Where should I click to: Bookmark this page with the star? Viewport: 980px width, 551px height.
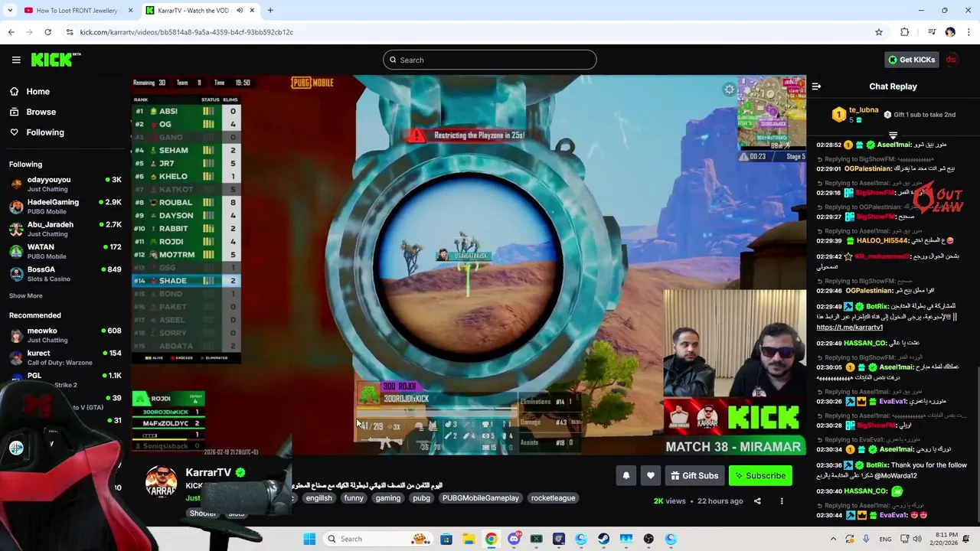click(x=879, y=32)
